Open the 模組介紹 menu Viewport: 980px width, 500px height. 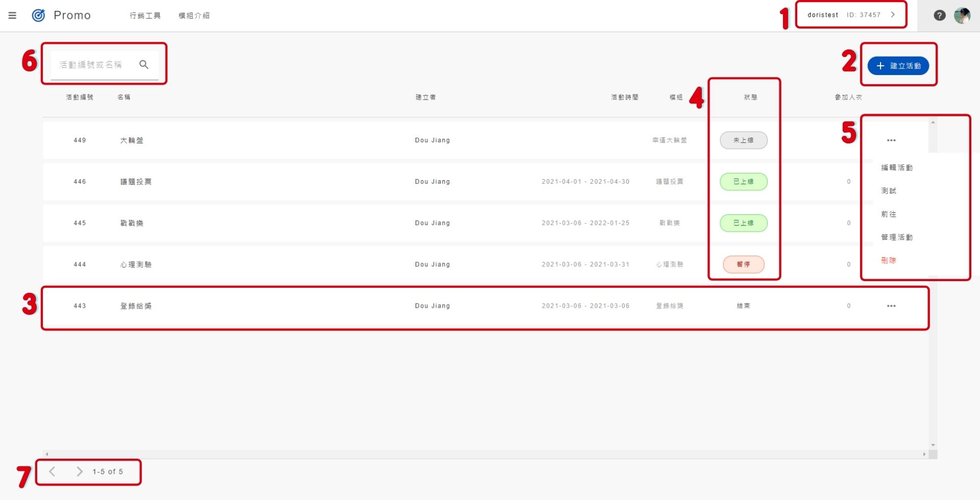pyautogui.click(x=194, y=16)
